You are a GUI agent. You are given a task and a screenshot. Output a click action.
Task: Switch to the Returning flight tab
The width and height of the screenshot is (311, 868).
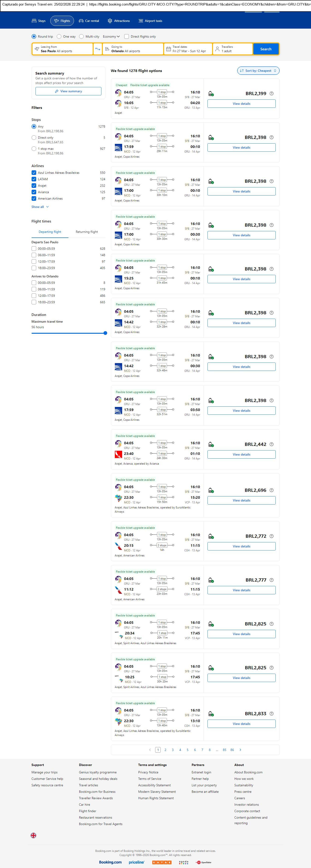pyautogui.click(x=86, y=232)
